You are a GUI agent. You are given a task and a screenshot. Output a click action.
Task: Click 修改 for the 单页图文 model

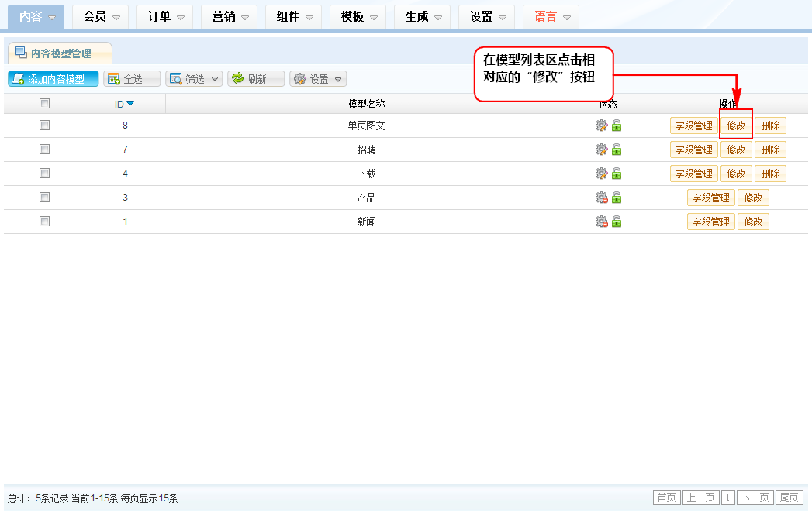pyautogui.click(x=736, y=126)
